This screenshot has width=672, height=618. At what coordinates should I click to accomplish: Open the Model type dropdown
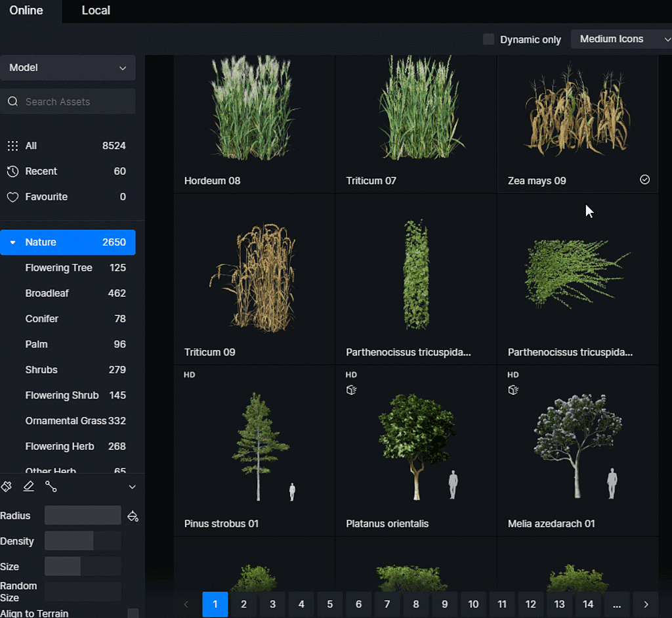[x=68, y=68]
